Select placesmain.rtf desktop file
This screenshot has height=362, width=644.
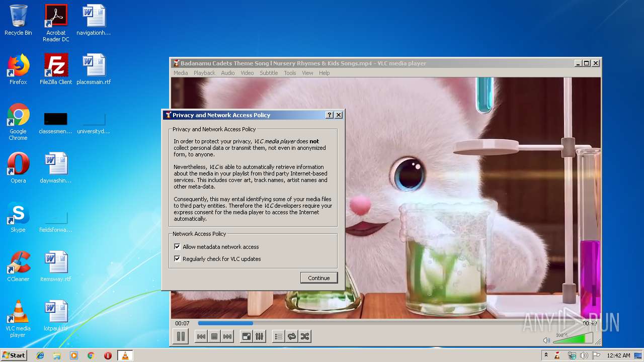coord(94,69)
